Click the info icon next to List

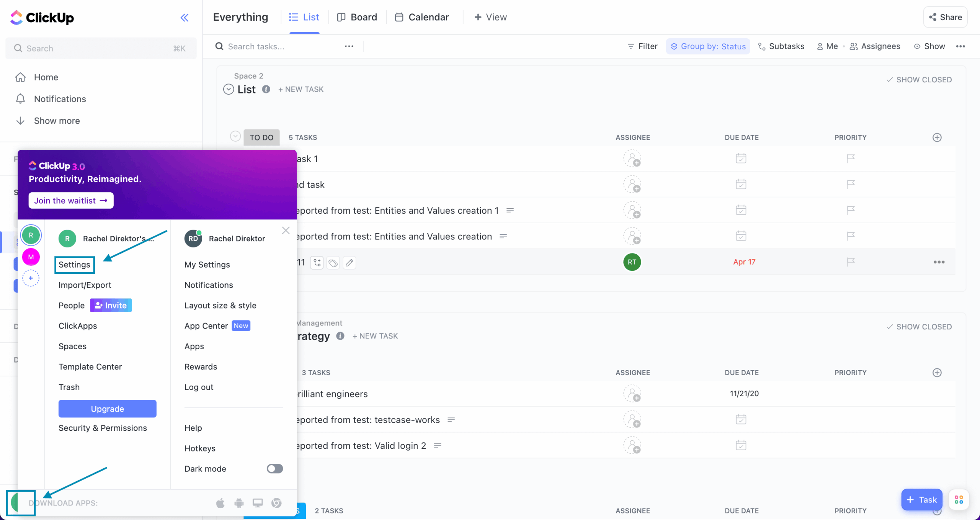click(266, 89)
